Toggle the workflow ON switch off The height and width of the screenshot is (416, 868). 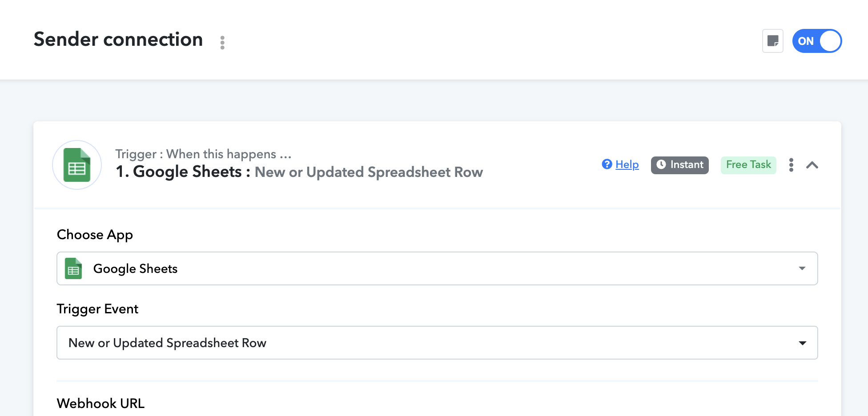(x=816, y=41)
